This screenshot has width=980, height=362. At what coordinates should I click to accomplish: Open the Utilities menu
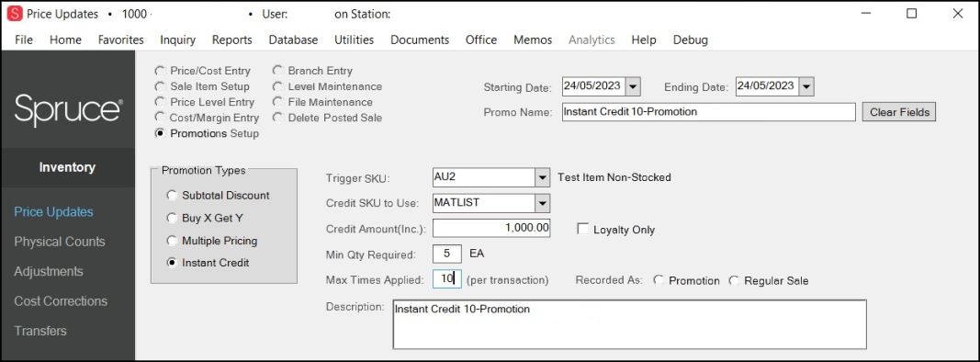[354, 40]
